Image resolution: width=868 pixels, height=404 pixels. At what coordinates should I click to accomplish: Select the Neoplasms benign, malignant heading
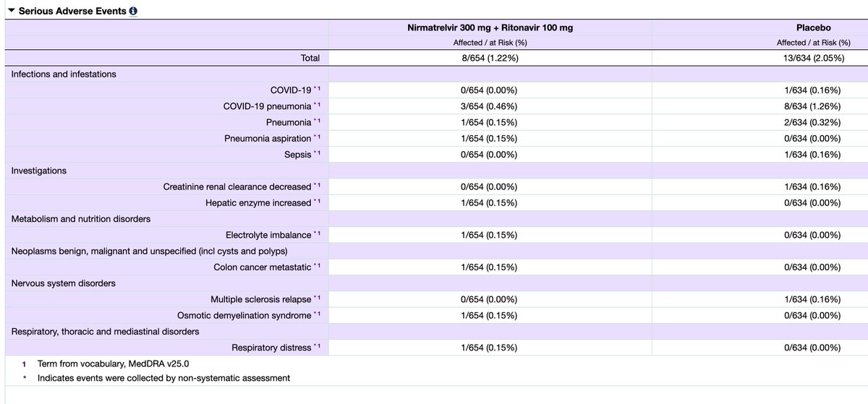pos(150,251)
